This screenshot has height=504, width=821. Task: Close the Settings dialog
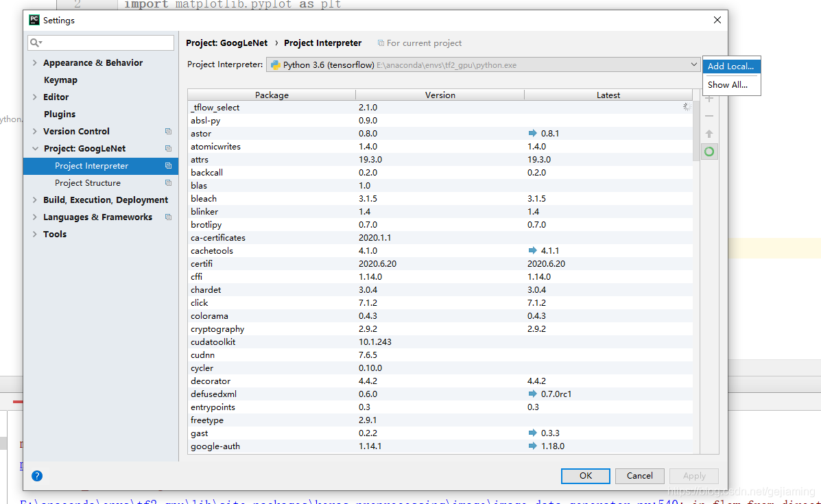tap(717, 20)
